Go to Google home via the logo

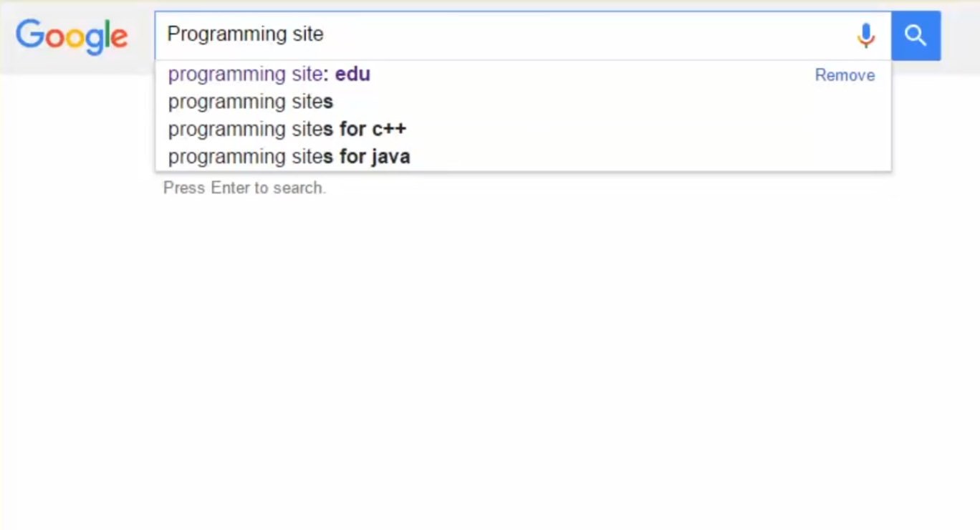[x=72, y=36]
